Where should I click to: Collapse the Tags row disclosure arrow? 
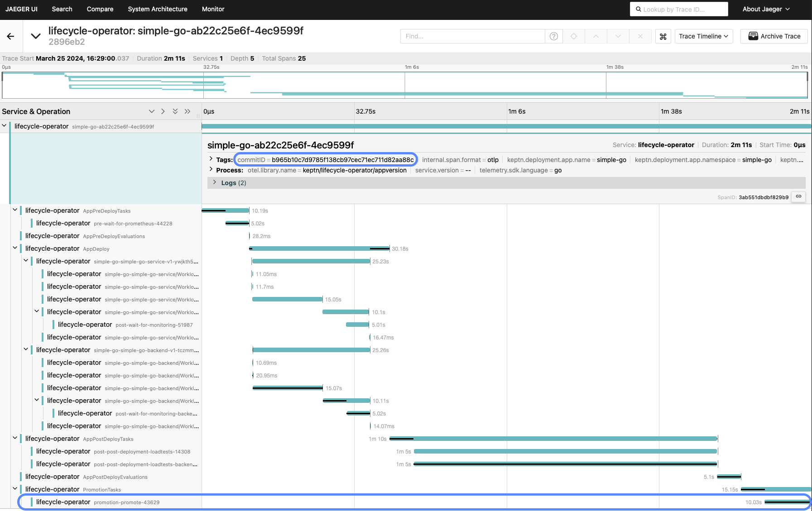pyautogui.click(x=211, y=159)
